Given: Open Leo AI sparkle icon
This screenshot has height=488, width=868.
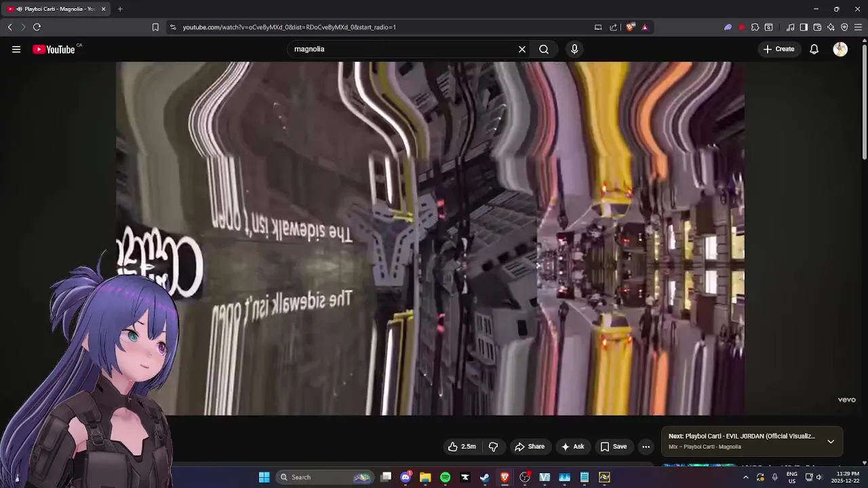Looking at the screenshot, I should pyautogui.click(x=831, y=27).
